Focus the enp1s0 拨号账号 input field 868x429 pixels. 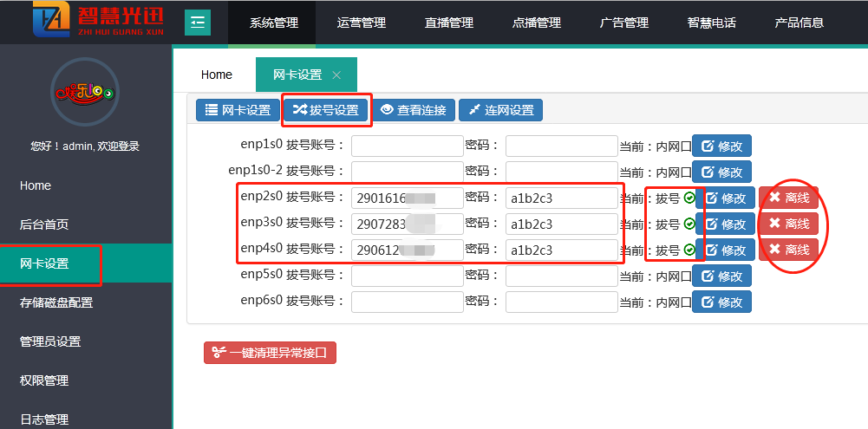coord(407,146)
